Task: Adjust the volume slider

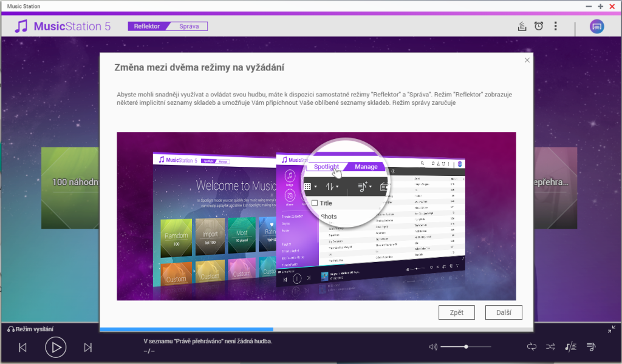Action: click(466, 346)
